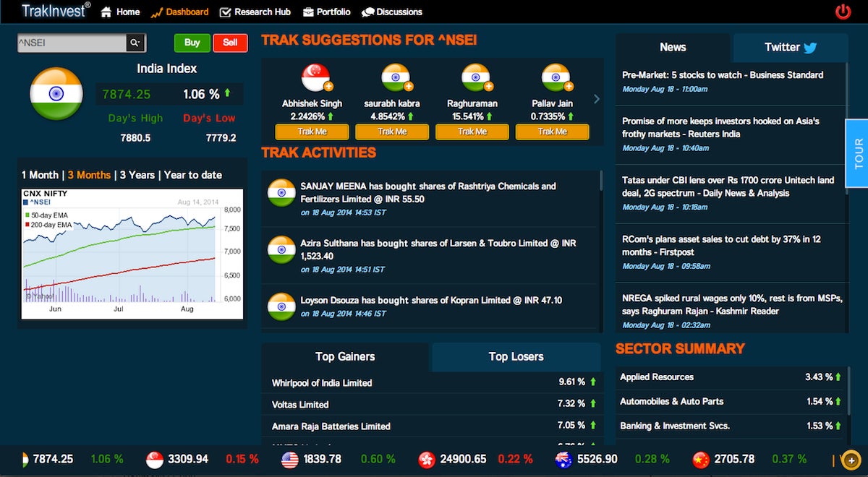
Task: Open the Dashboard section
Action: [x=179, y=12]
